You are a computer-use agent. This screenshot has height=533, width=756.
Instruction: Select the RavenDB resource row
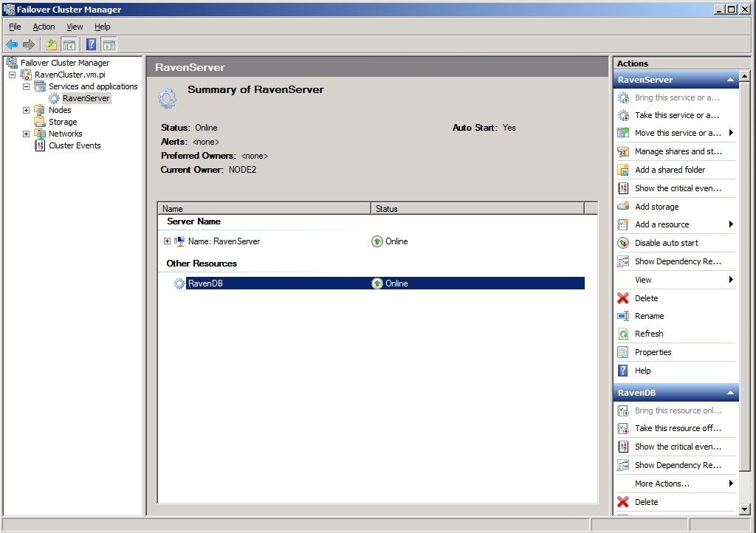click(379, 283)
